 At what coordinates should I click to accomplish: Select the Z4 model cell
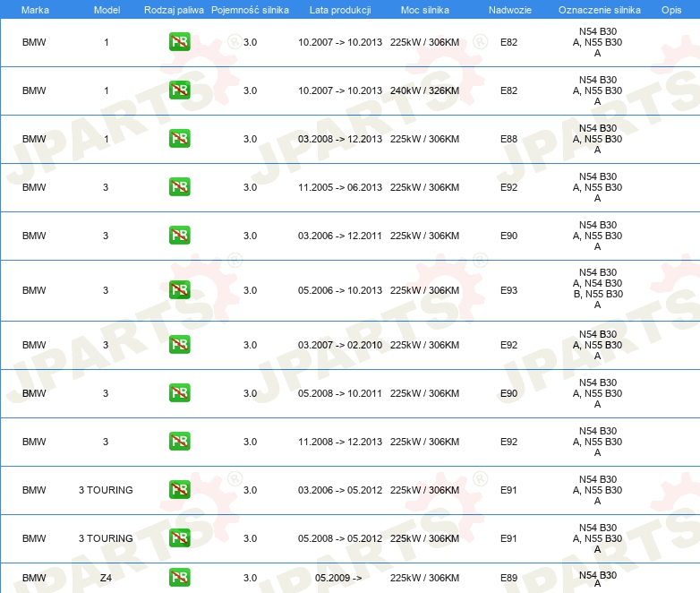(106, 578)
